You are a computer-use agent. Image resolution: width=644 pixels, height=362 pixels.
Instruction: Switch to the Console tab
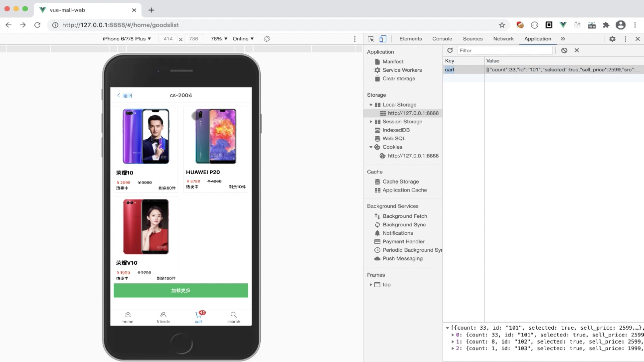click(x=442, y=39)
